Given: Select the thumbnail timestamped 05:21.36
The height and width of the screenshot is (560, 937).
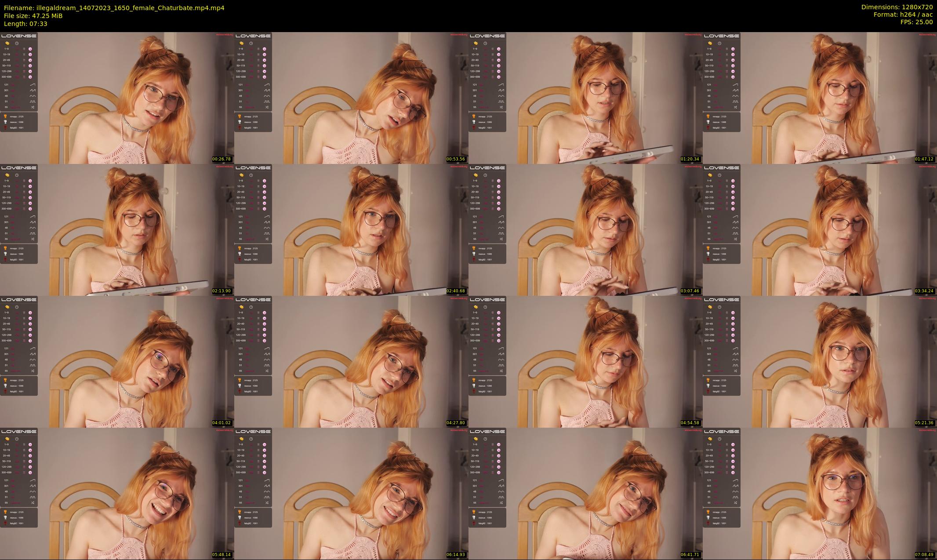Looking at the screenshot, I should click(x=820, y=361).
